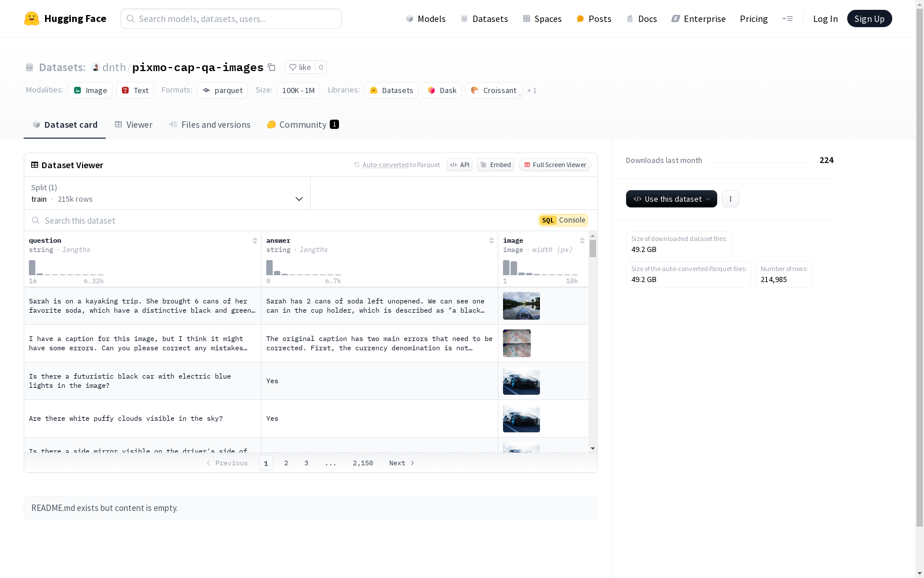Open the Docs menu item
The width and height of the screenshot is (924, 578).
642,18
